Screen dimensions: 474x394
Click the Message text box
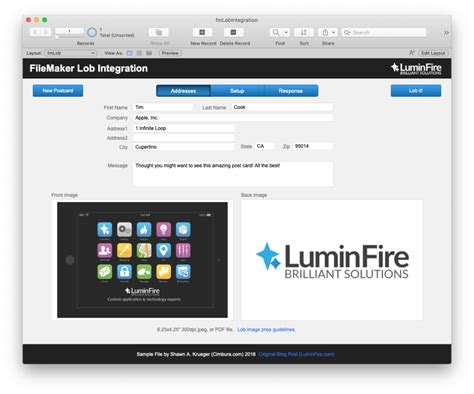click(233, 174)
